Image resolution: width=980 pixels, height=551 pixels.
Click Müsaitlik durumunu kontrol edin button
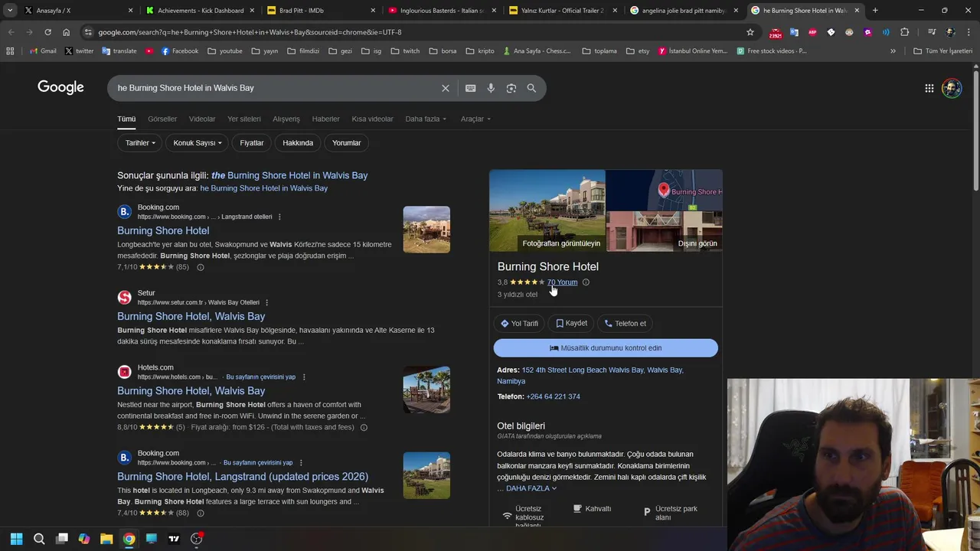click(x=606, y=348)
